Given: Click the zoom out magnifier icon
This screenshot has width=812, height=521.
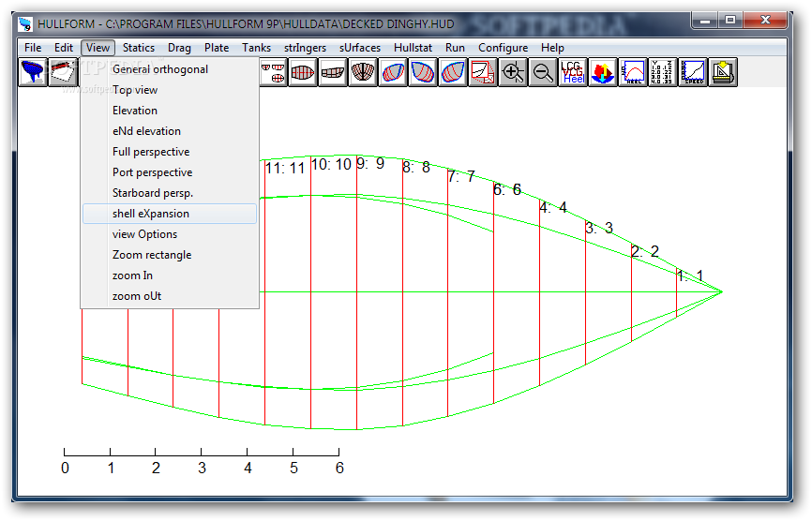Looking at the screenshot, I should click(x=543, y=72).
